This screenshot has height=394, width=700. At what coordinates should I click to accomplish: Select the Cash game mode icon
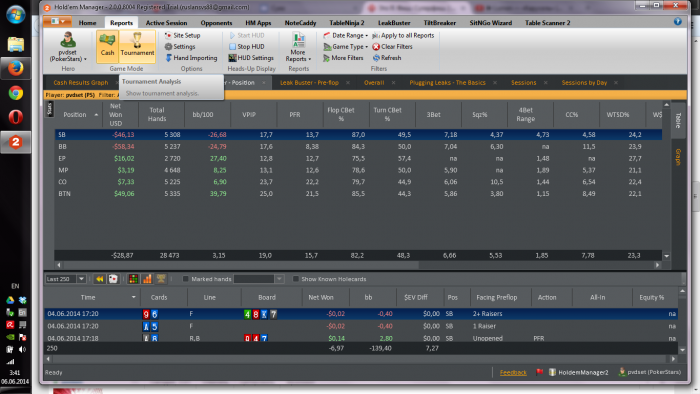point(107,46)
